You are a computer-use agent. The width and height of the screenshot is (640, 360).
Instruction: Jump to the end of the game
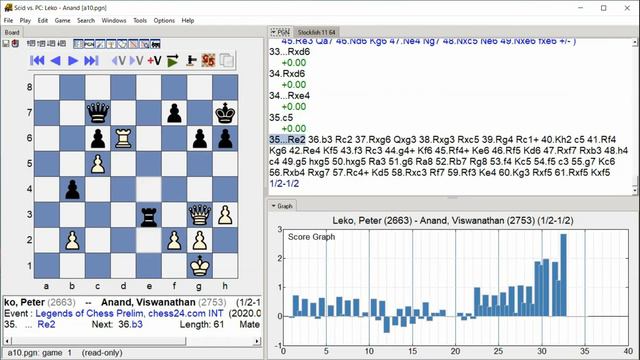[x=91, y=61]
